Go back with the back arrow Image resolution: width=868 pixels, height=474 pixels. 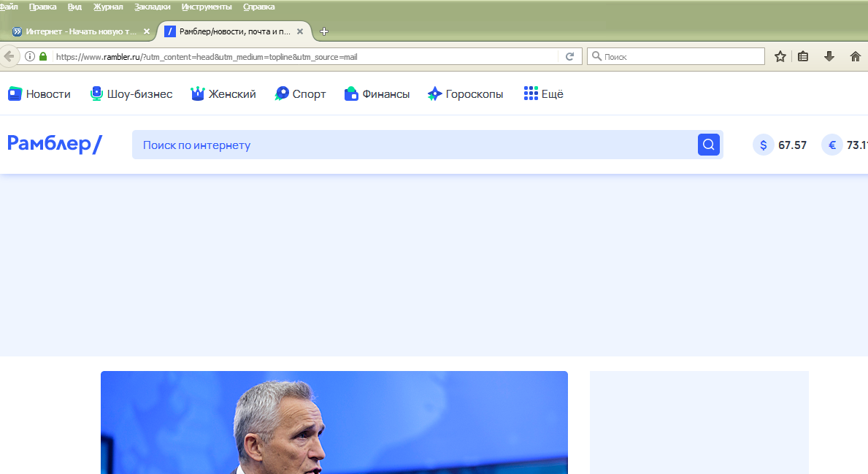(9, 56)
